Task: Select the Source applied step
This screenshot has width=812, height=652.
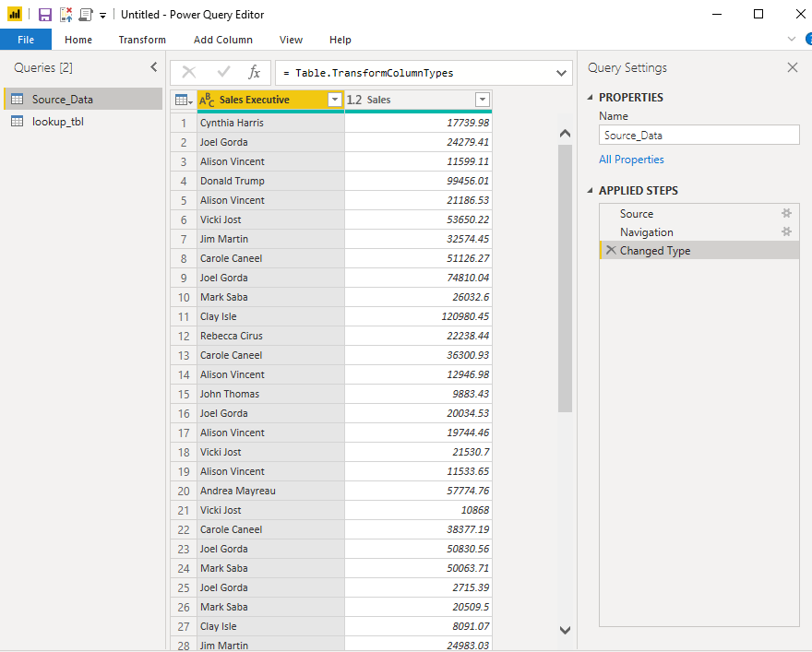Action: [x=699, y=213]
